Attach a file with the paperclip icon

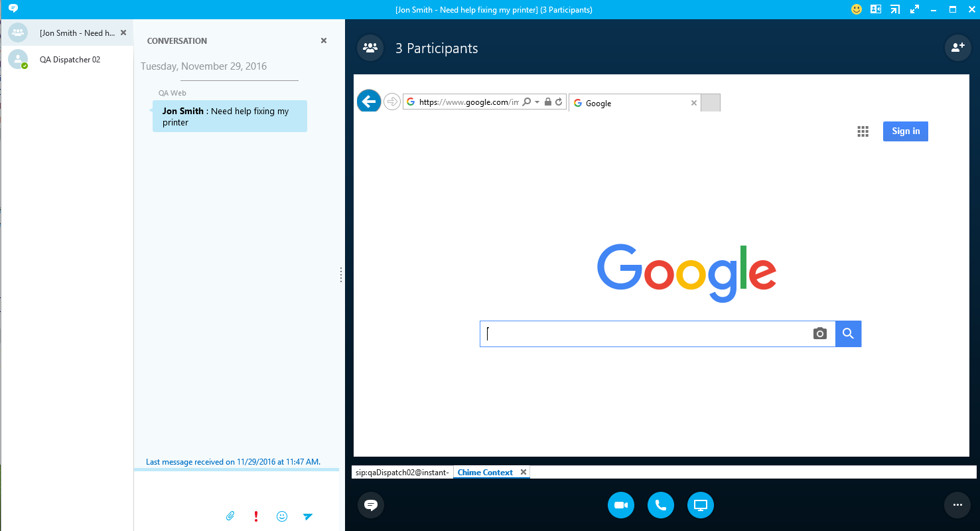(230, 516)
